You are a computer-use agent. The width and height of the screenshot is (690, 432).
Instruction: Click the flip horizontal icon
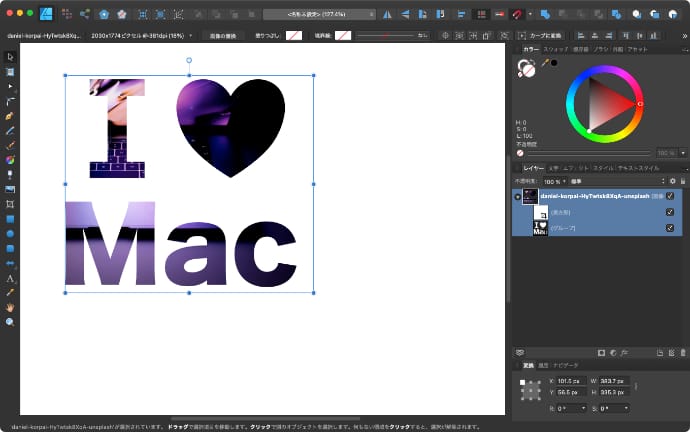pos(387,14)
